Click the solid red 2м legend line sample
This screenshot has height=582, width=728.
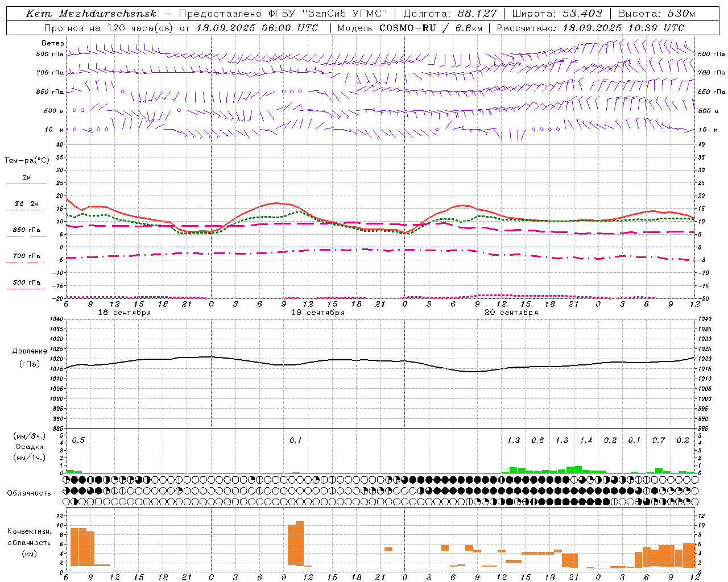click(x=26, y=184)
